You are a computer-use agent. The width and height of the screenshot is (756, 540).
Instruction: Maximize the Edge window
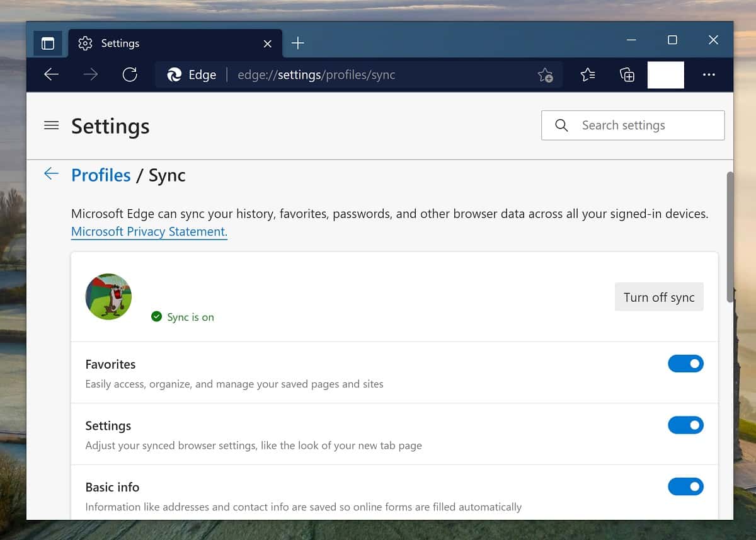672,40
